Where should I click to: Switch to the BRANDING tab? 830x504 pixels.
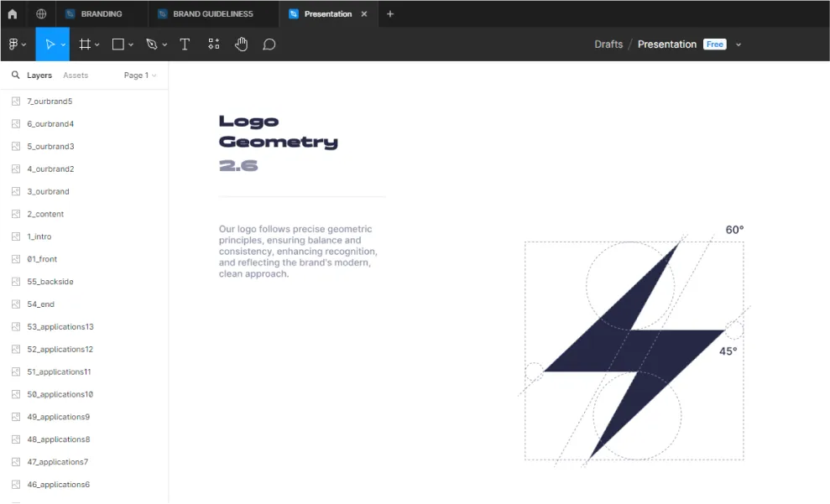pos(101,13)
